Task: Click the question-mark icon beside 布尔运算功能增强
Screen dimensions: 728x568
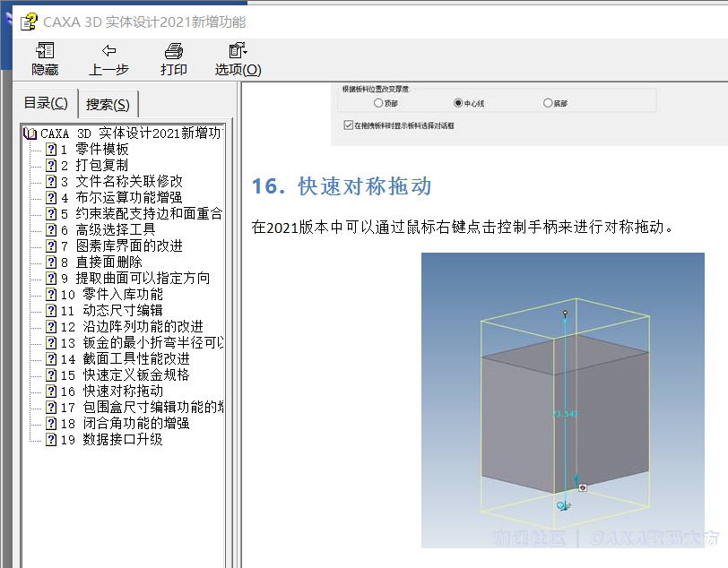Action: (x=51, y=198)
